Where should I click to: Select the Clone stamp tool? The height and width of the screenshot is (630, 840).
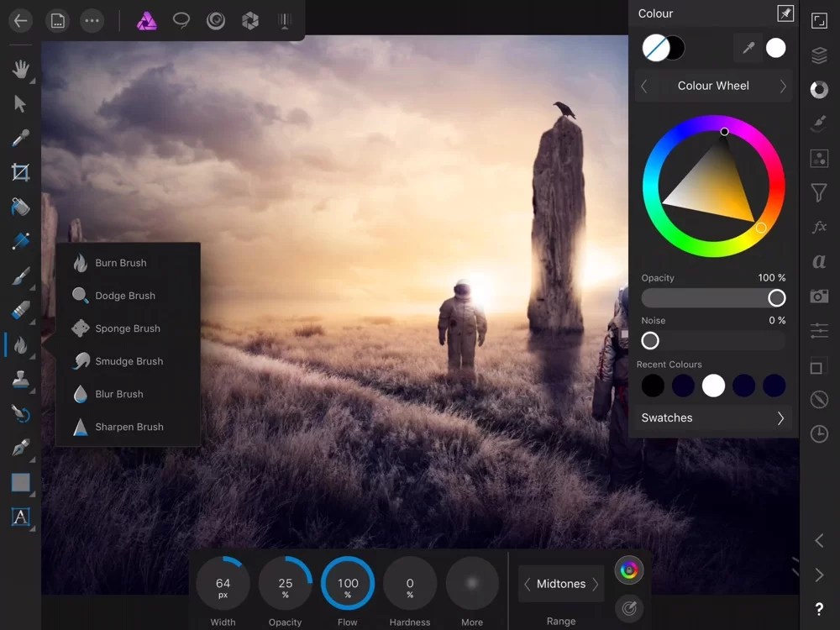(20, 380)
